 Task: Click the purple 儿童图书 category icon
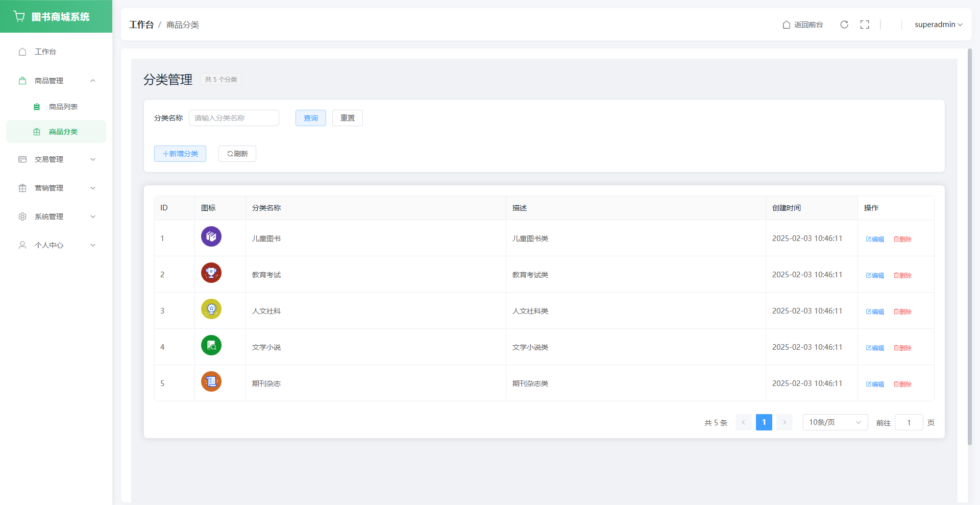[211, 236]
